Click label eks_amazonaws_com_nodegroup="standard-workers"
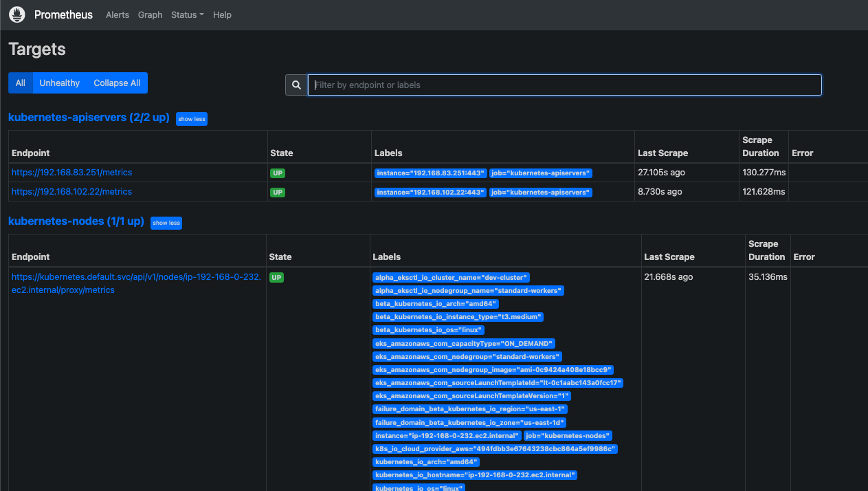The height and width of the screenshot is (491, 868). (468, 356)
